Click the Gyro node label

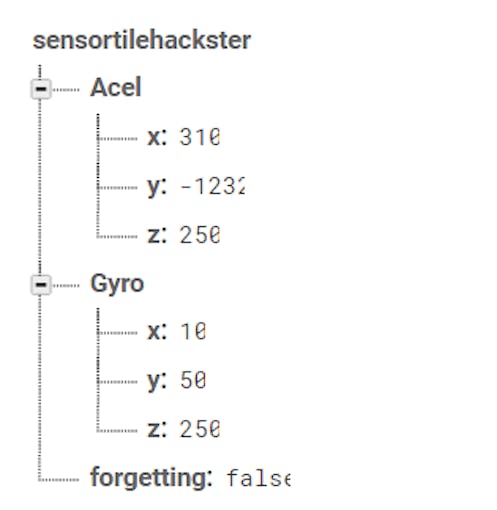click(117, 284)
